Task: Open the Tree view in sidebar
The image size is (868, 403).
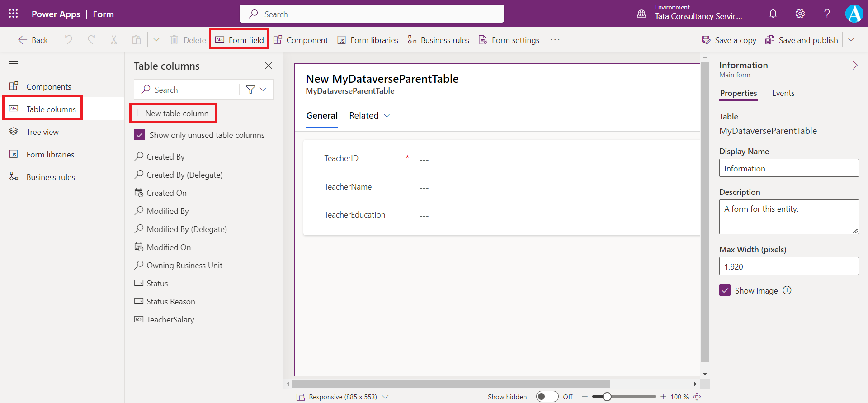Action: click(42, 132)
